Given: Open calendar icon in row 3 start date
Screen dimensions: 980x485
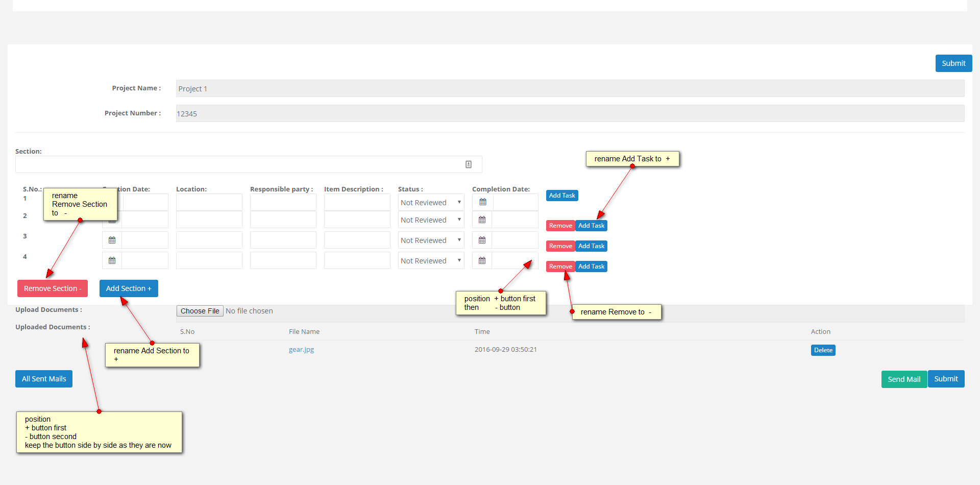Looking at the screenshot, I should click(x=112, y=240).
